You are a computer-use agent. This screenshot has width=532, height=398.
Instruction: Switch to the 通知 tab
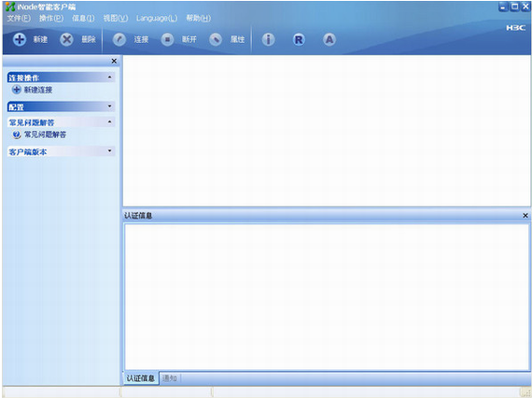pyautogui.click(x=169, y=378)
